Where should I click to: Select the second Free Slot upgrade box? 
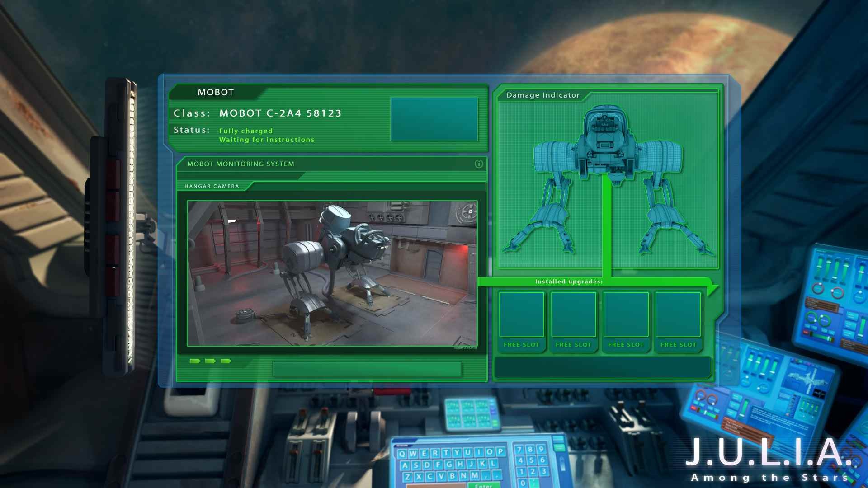[x=573, y=315]
